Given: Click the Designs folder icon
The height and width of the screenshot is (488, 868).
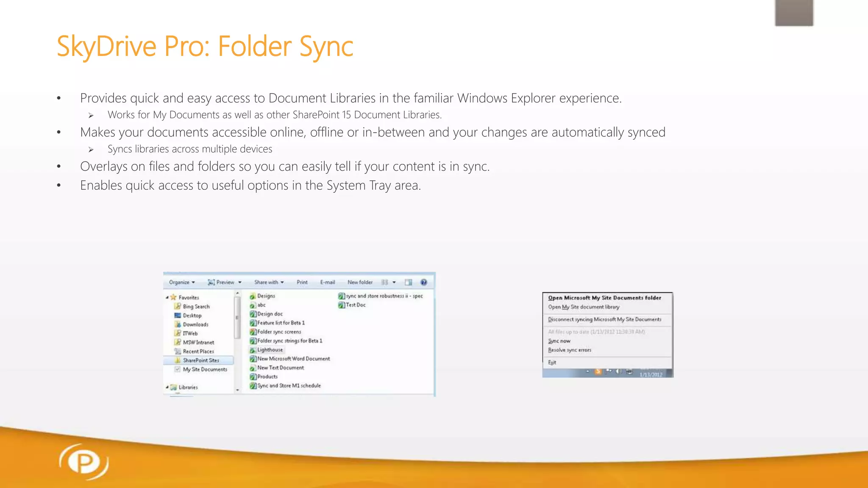Looking at the screenshot, I should (253, 296).
